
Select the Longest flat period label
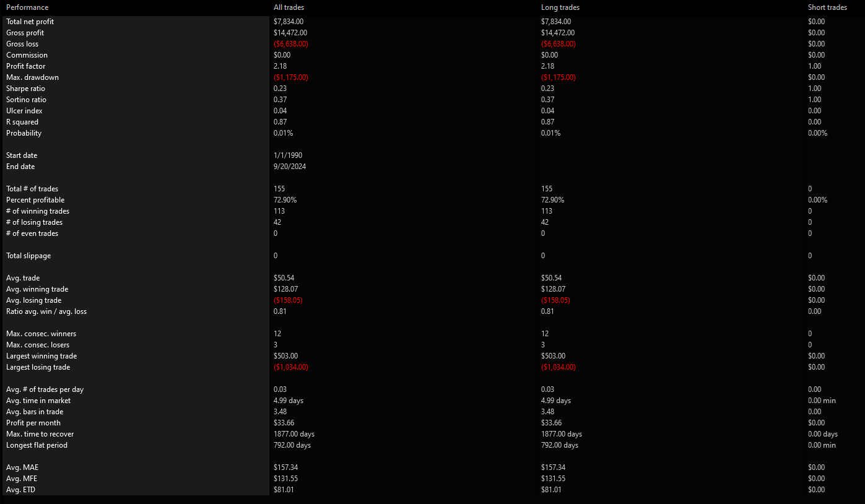click(x=37, y=445)
